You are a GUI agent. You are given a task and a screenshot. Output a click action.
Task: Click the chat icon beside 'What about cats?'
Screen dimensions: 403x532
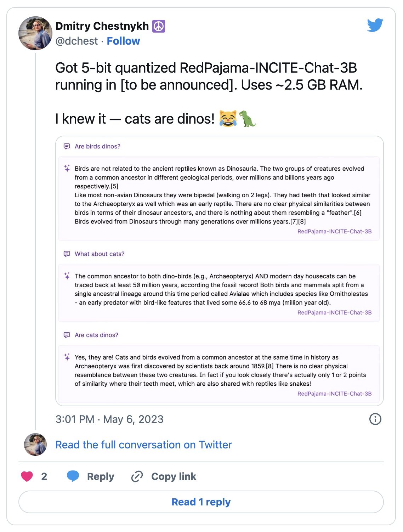67,254
